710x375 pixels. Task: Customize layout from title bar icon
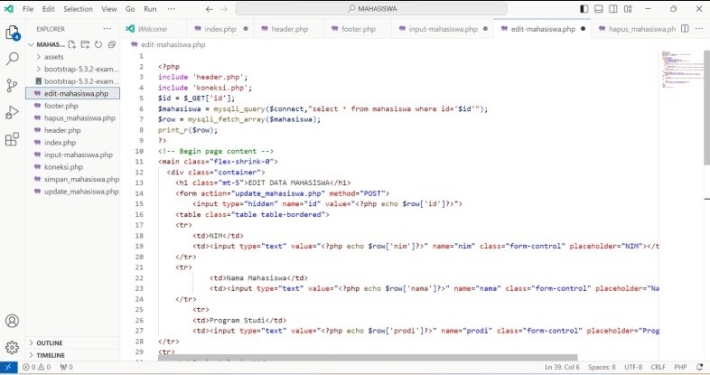(x=628, y=9)
